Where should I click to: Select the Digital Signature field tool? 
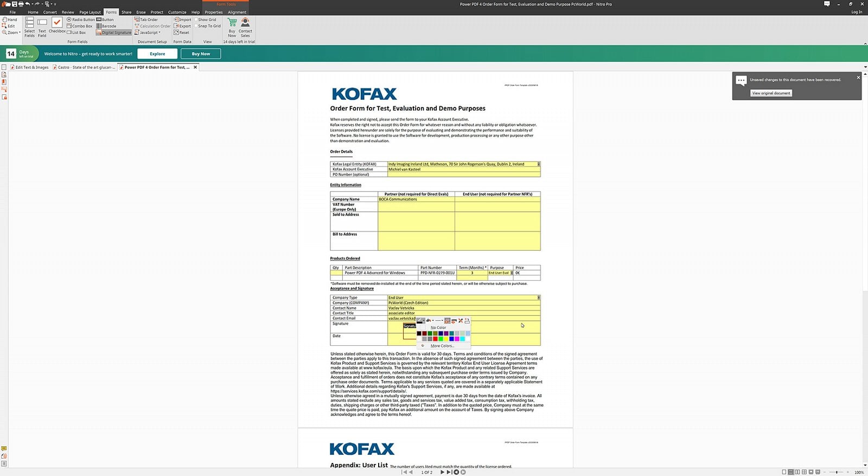tap(114, 33)
